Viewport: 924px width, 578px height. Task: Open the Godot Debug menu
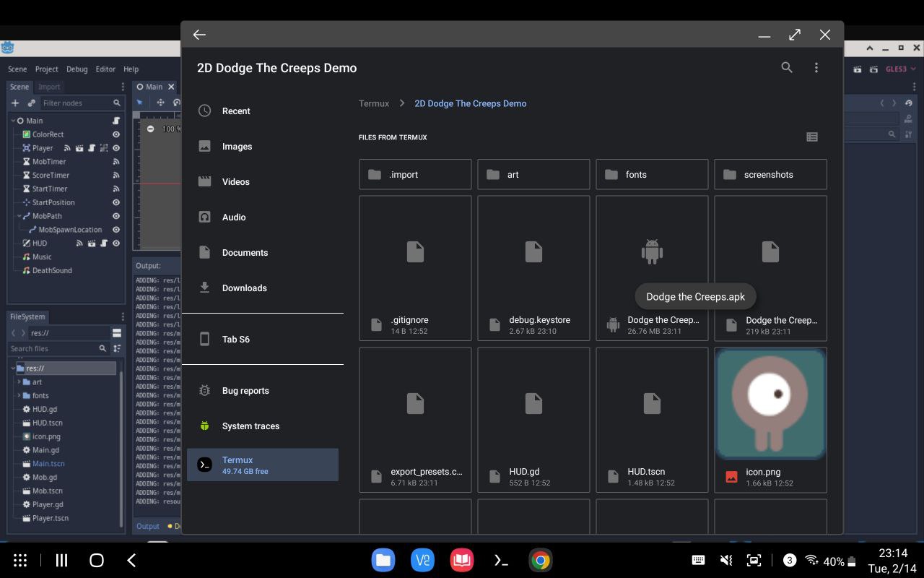(77, 69)
